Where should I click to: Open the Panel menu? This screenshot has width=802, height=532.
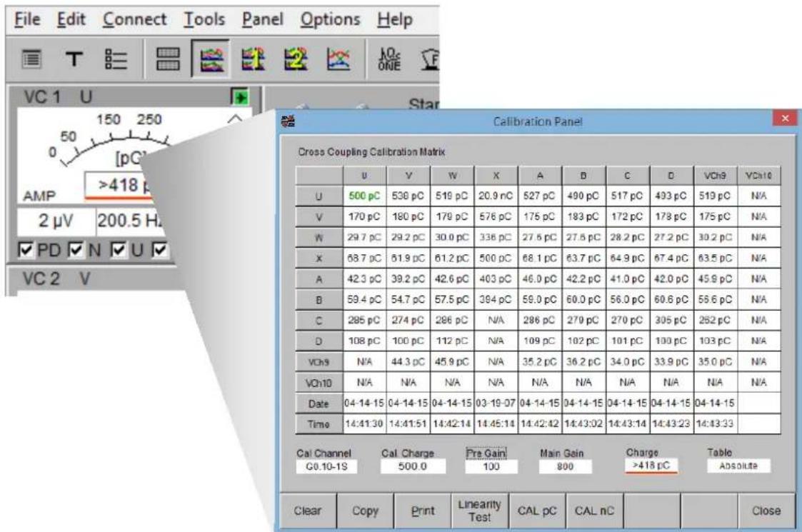(x=262, y=19)
